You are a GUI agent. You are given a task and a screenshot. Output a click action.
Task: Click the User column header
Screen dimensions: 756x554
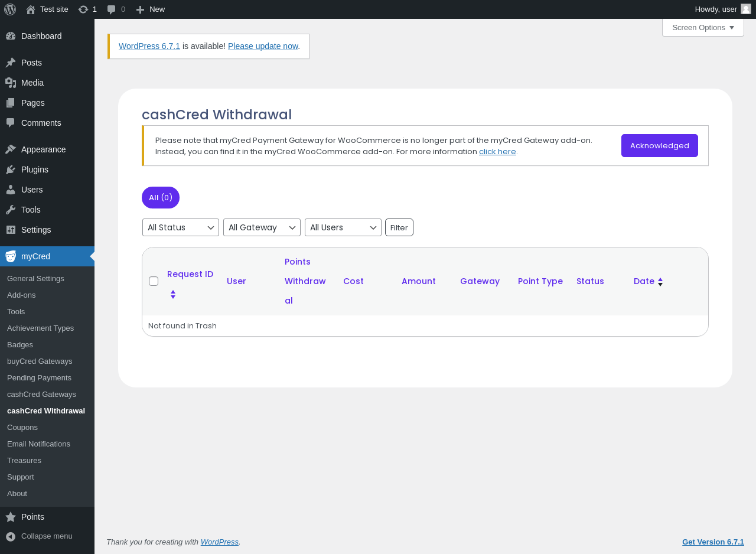236,281
